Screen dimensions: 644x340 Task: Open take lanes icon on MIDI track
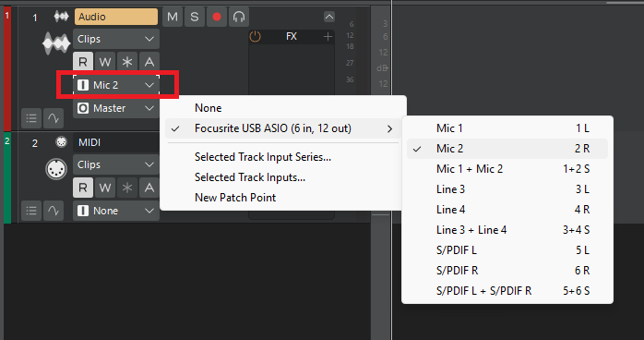(31, 211)
